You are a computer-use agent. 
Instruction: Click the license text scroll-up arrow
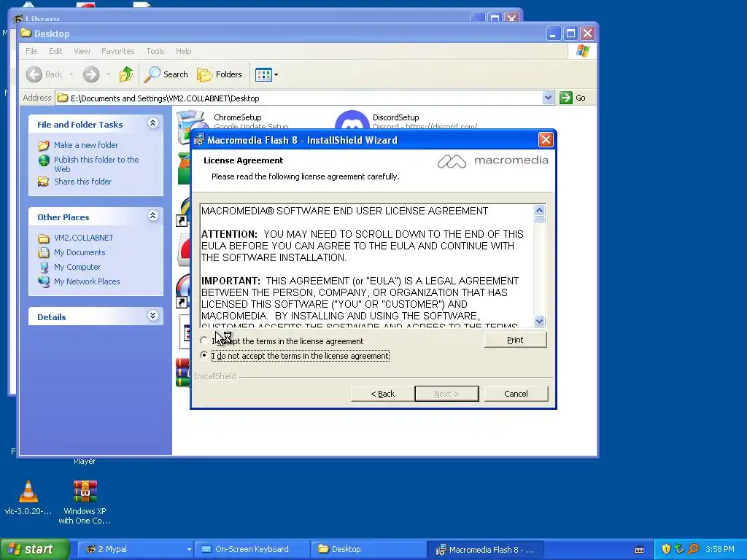pyautogui.click(x=539, y=210)
